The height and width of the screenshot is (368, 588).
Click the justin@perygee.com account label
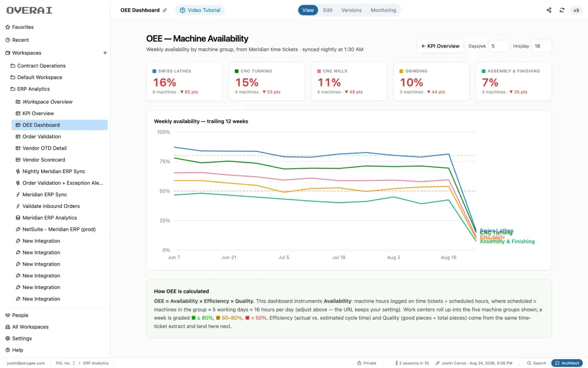(25, 363)
